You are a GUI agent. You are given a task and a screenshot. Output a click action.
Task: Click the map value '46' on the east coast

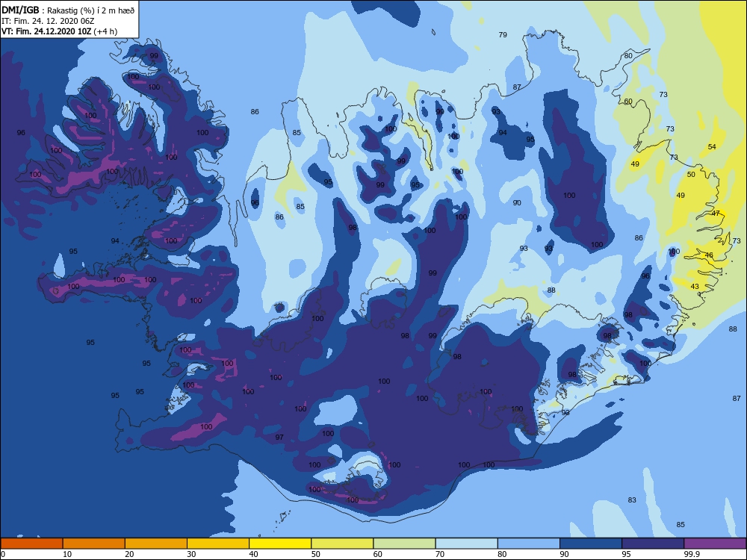(x=709, y=255)
